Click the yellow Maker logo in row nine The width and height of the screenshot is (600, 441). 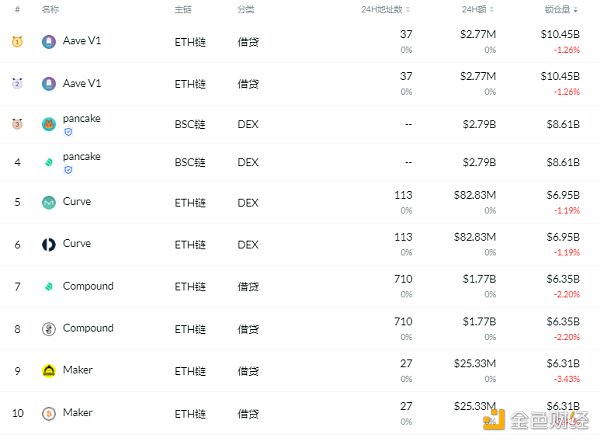(x=49, y=371)
